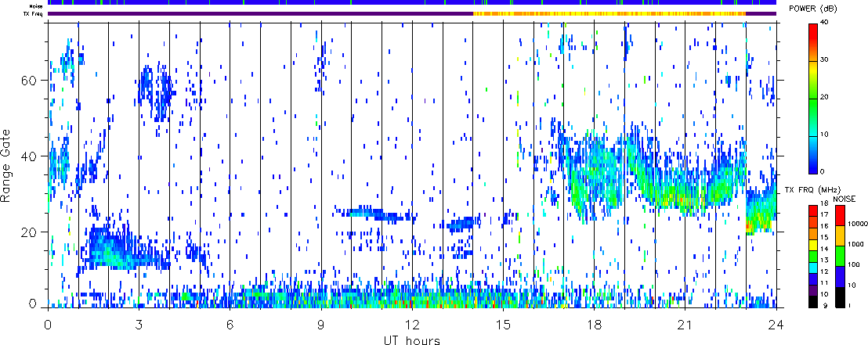Select the x-axis tick label 6

coord(230,323)
